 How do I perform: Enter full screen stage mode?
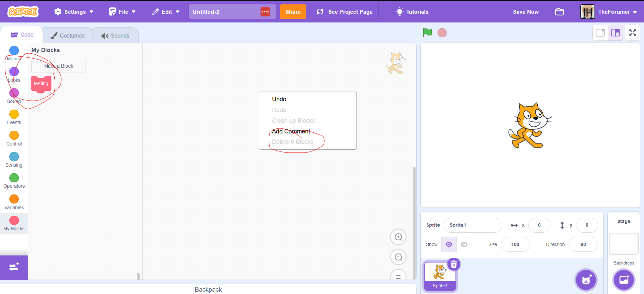pyautogui.click(x=632, y=33)
